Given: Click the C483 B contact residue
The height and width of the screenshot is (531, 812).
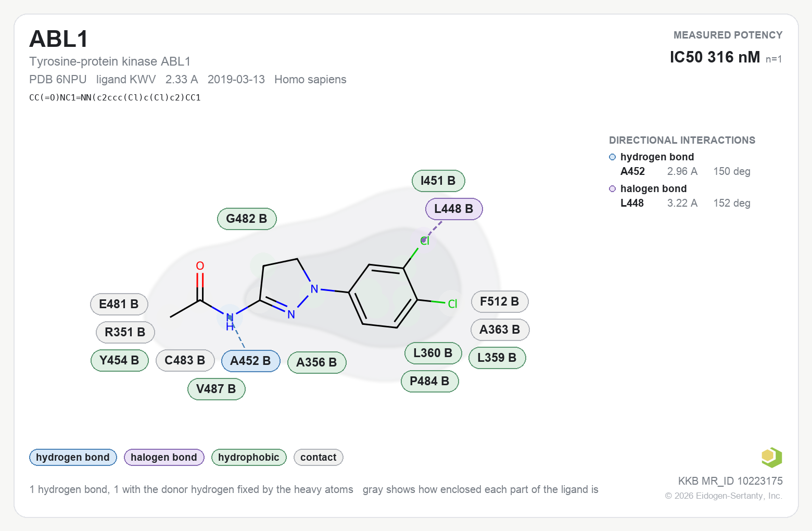Looking at the screenshot, I should [185, 360].
